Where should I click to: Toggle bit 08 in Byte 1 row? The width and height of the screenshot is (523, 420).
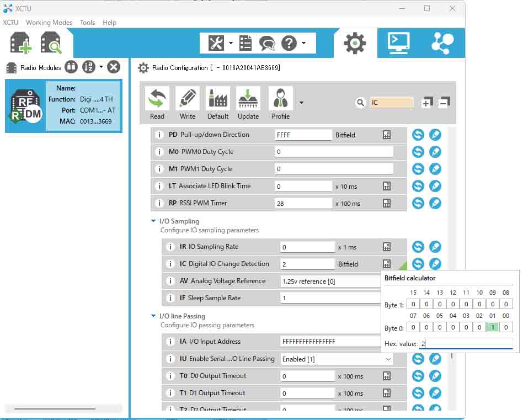[x=506, y=304]
